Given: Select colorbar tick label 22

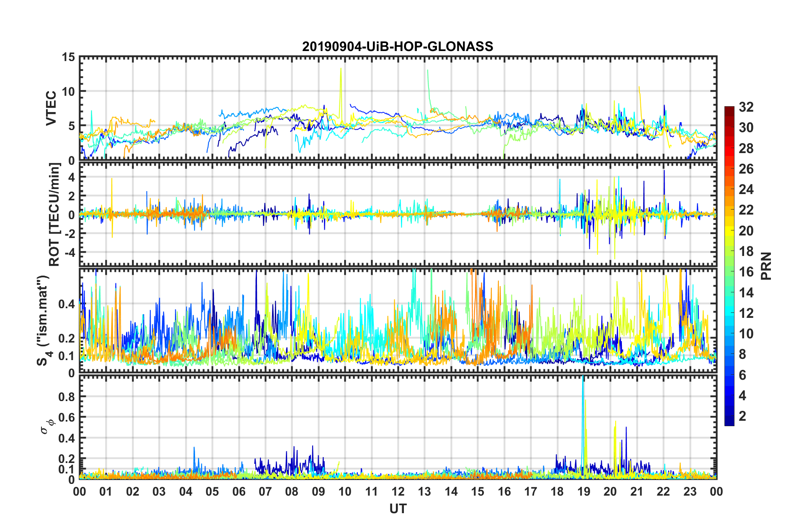Looking at the screenshot, I should 746,210.
